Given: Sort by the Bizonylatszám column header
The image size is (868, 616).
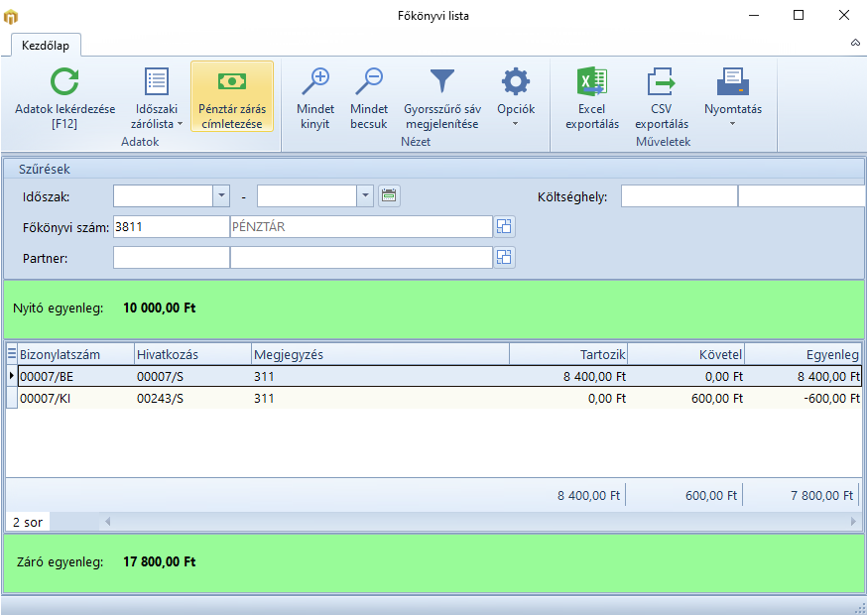Looking at the screenshot, I should [74, 354].
